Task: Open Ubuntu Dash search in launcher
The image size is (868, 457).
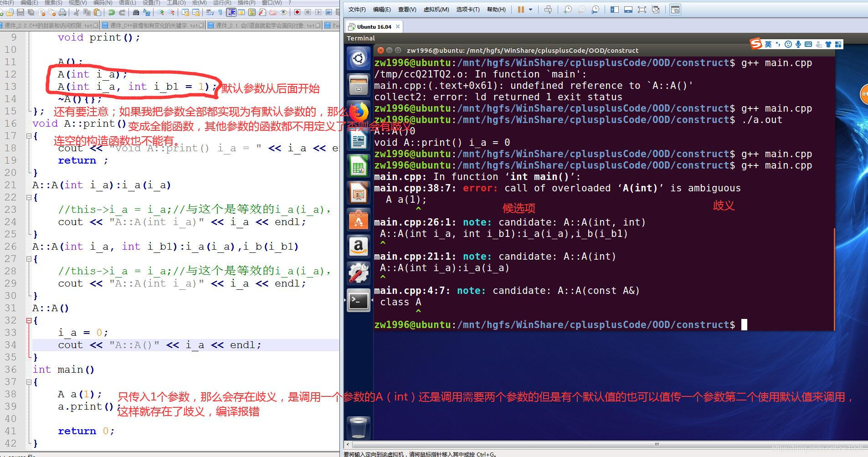Action: [x=359, y=58]
